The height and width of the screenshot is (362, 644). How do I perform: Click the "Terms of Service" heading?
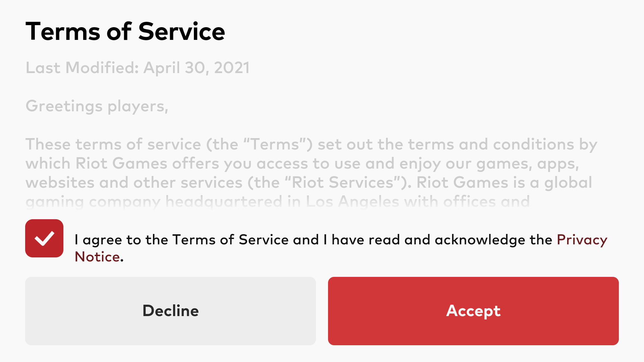(x=125, y=32)
